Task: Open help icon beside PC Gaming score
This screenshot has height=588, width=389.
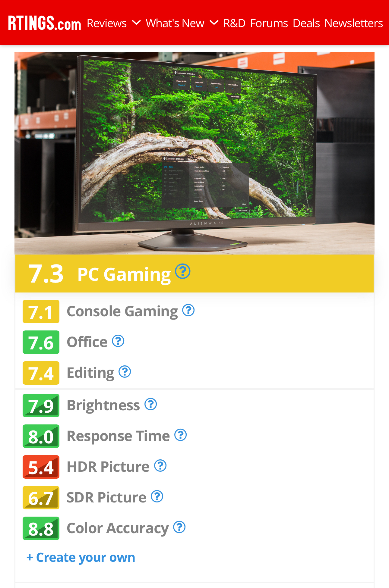Action: click(183, 271)
